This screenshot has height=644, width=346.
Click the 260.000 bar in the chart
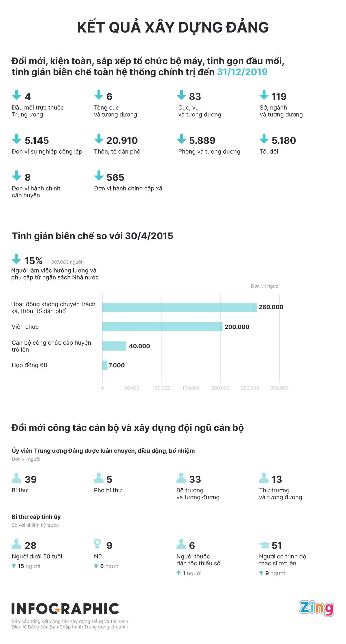[179, 307]
